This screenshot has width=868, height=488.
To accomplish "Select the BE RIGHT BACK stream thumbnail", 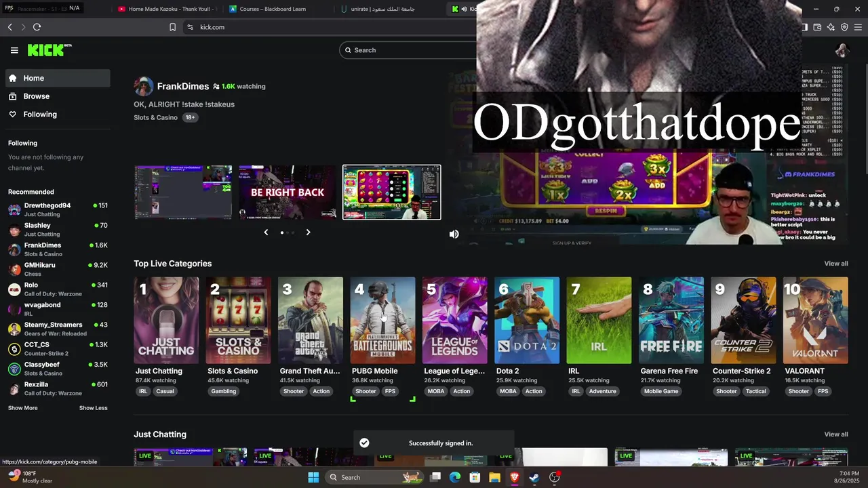I will click(x=287, y=192).
